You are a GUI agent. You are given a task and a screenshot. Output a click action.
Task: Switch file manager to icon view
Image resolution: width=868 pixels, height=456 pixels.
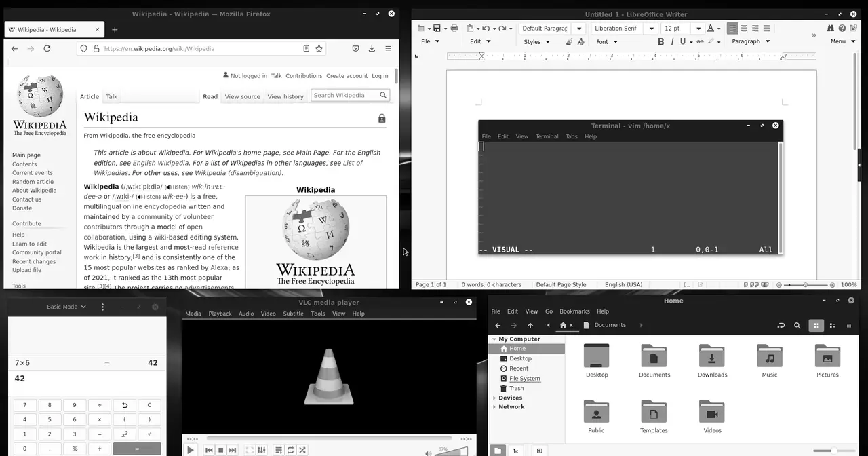pyautogui.click(x=816, y=326)
